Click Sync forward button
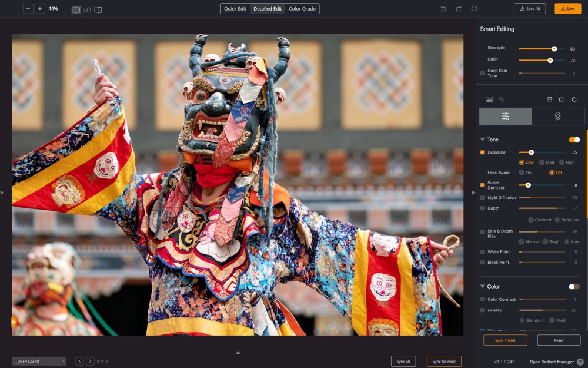The height and width of the screenshot is (368, 588). tap(444, 362)
